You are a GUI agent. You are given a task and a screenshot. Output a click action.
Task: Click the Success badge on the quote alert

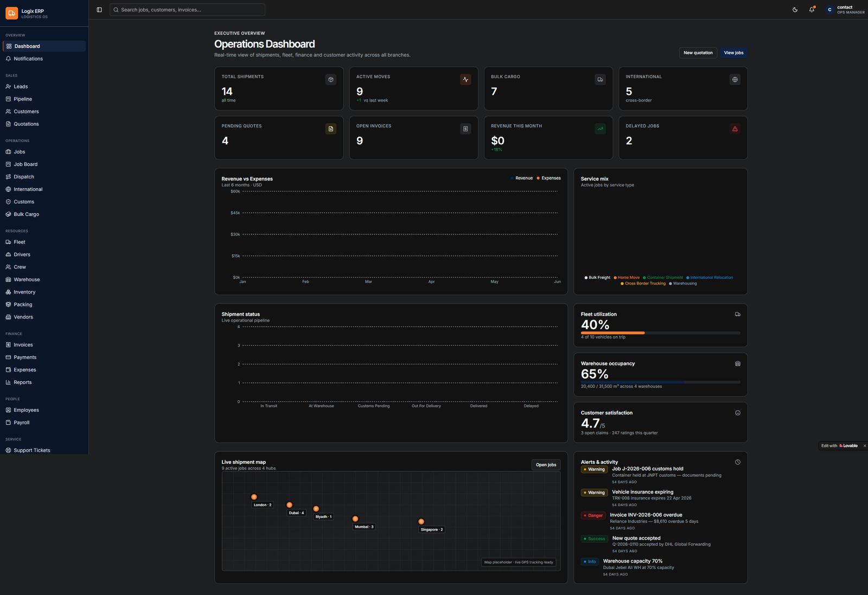pyautogui.click(x=594, y=539)
